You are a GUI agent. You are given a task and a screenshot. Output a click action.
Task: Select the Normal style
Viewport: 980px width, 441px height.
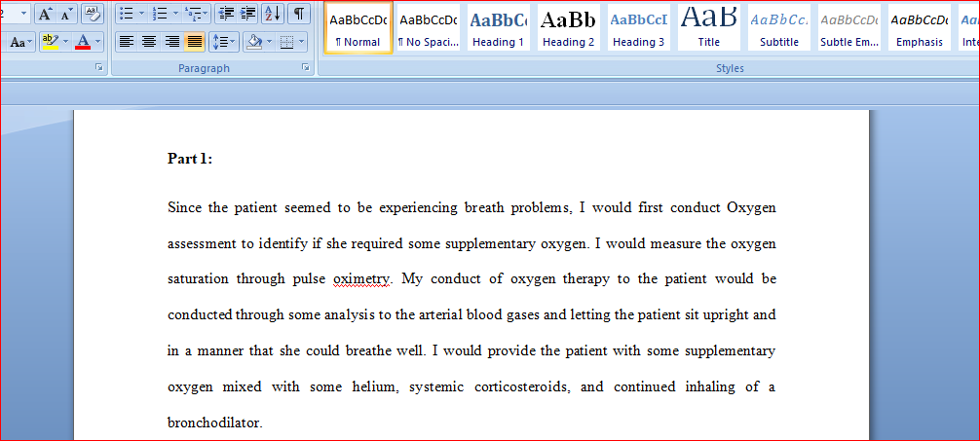point(358,27)
